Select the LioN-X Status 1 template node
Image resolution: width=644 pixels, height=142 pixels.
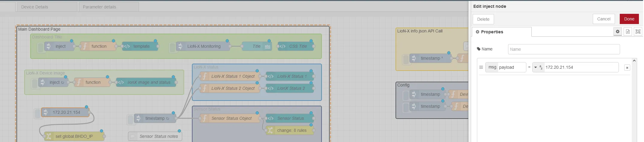290,76
